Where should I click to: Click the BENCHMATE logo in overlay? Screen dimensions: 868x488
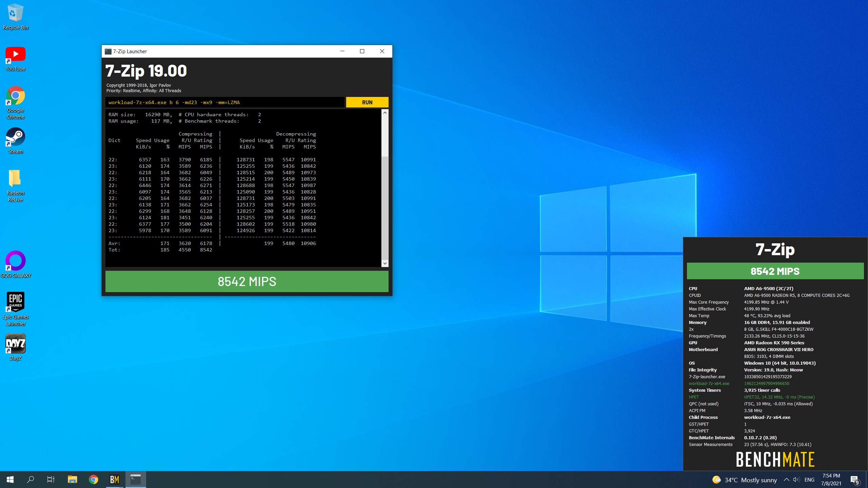(775, 460)
